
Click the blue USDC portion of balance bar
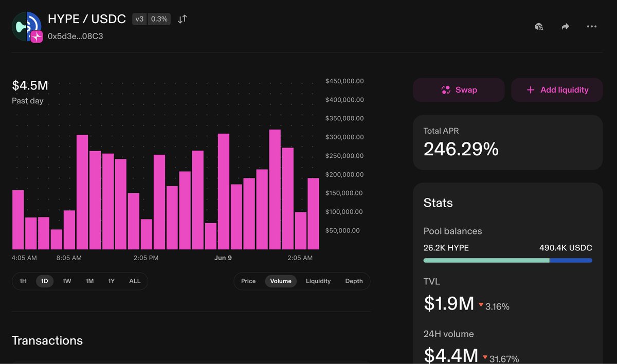click(x=571, y=260)
